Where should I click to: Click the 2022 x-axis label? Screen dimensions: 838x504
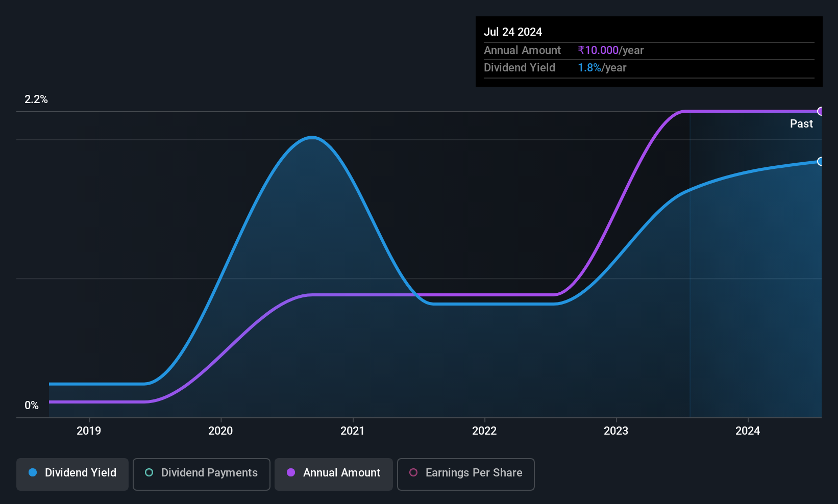click(x=484, y=431)
